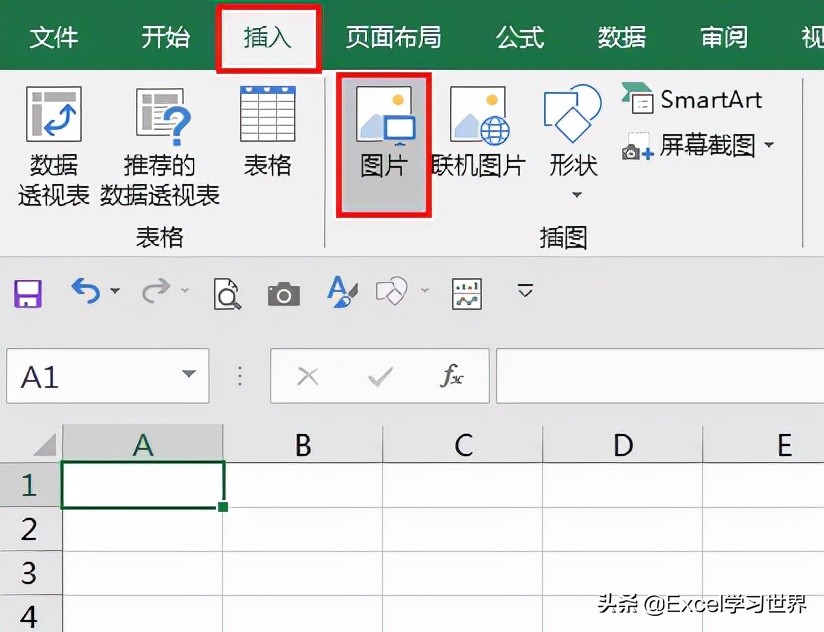Switch to Page Layout (页面布局) tab

coord(393,37)
